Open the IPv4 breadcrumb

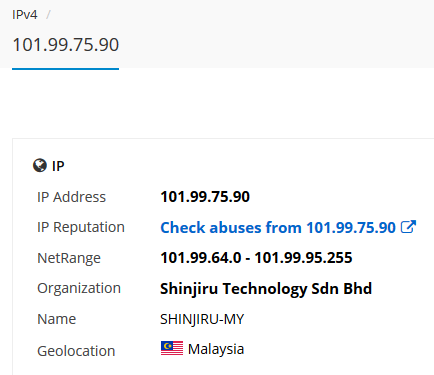click(25, 15)
